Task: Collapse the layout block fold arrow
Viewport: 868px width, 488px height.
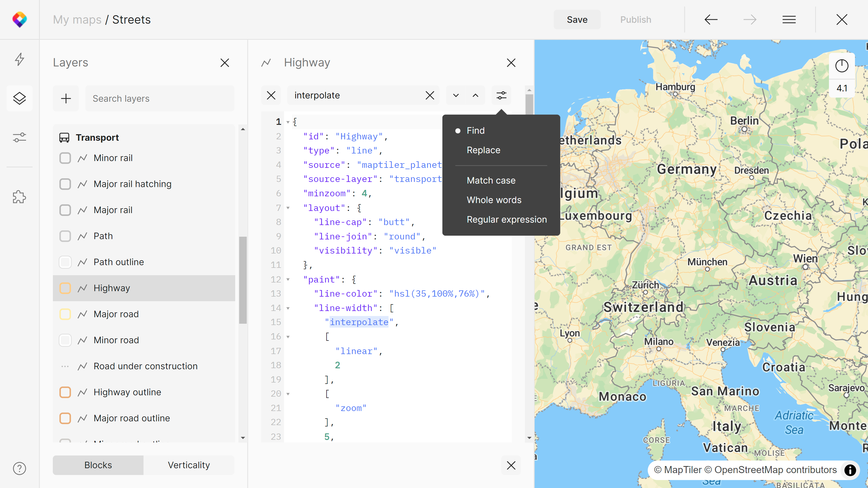Action: tap(288, 208)
